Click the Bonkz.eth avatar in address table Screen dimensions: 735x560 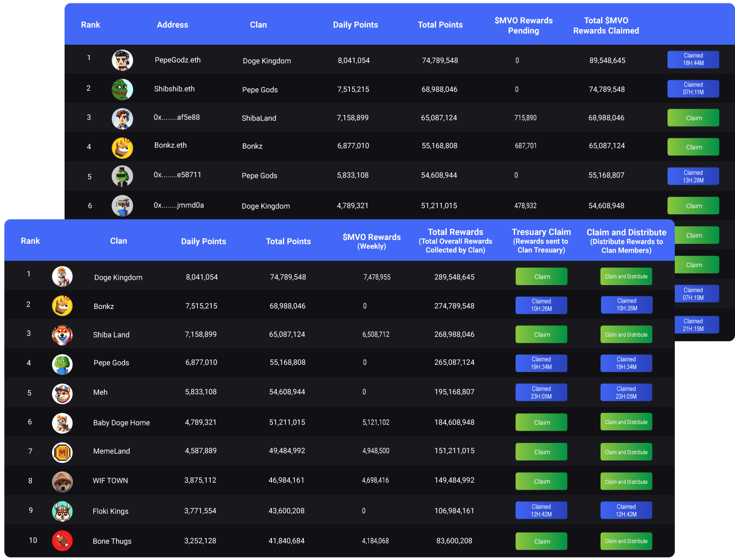122,148
